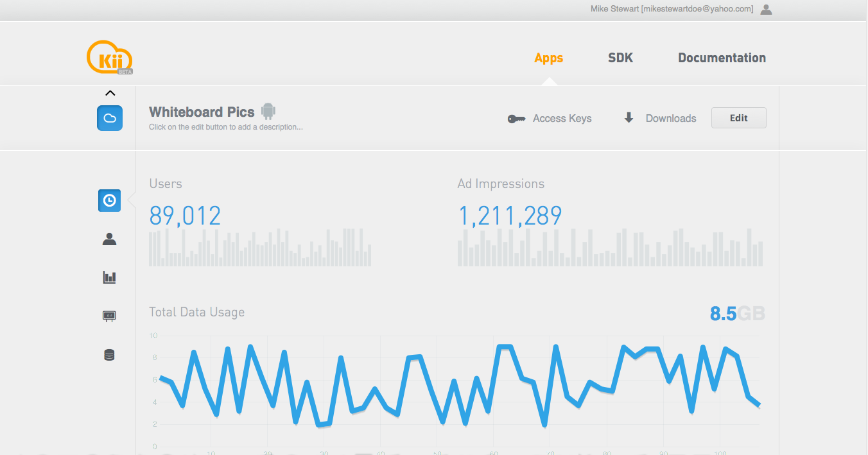
Task: Click the key icon for Access Keys
Action: (516, 119)
